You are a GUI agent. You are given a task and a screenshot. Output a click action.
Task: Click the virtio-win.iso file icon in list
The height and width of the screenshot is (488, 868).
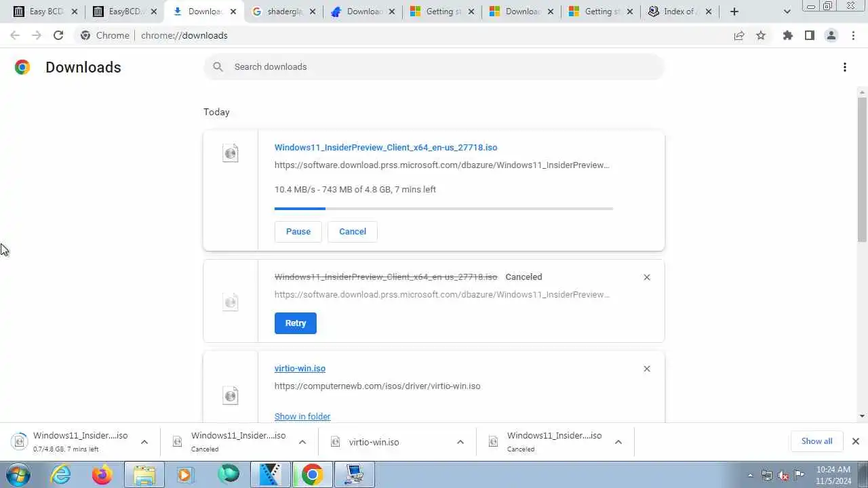pyautogui.click(x=231, y=395)
